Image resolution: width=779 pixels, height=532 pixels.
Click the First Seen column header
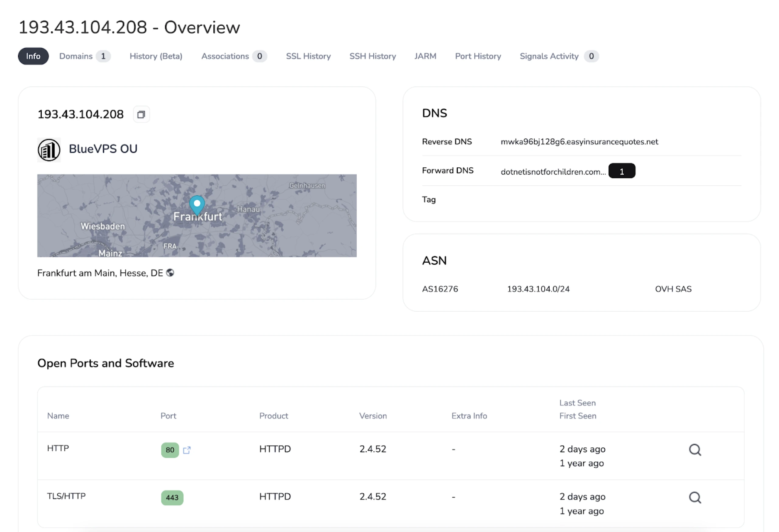[578, 416]
